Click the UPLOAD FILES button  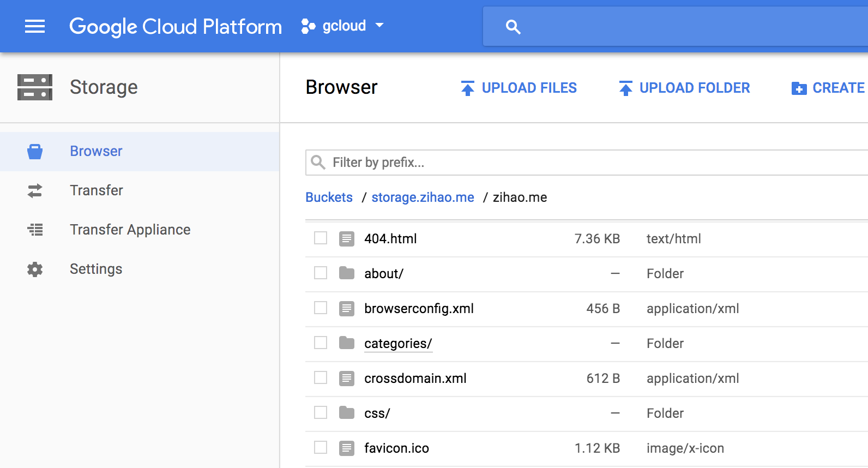pyautogui.click(x=519, y=88)
